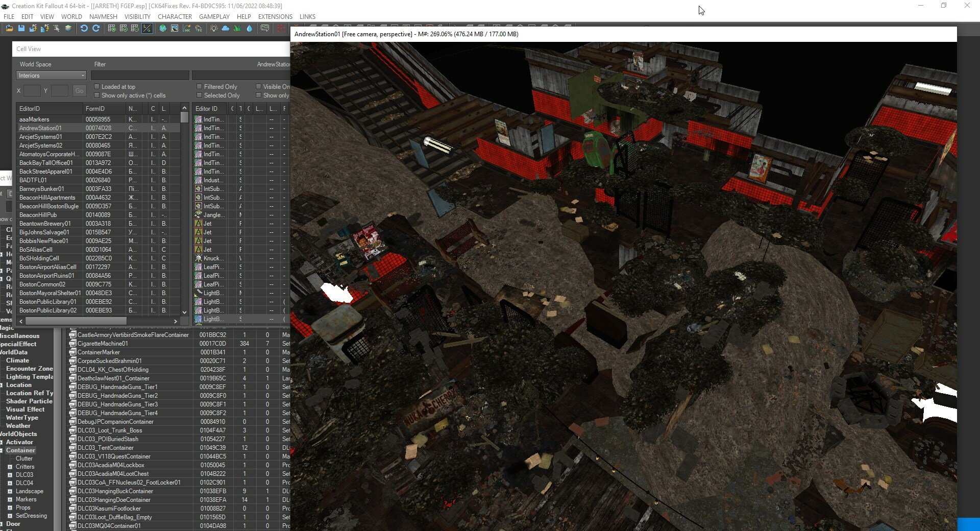Expand the DLC03 tree node
980x531 pixels.
10,475
